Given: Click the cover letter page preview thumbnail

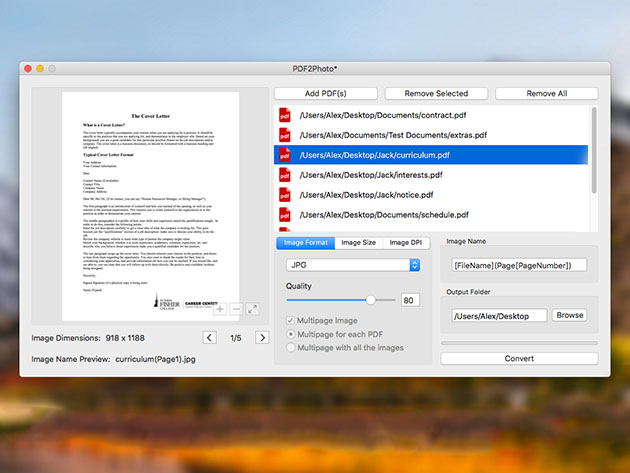Looking at the screenshot, I should click(x=151, y=206).
